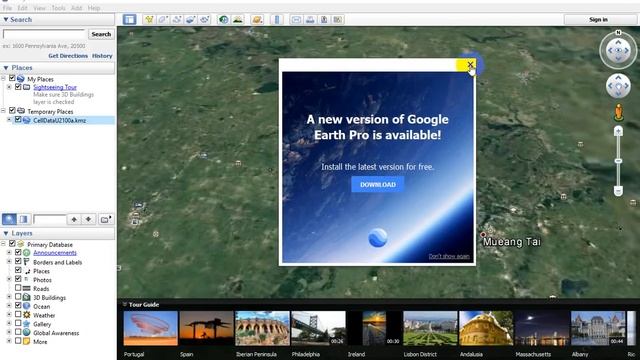Print the current view

(310, 19)
